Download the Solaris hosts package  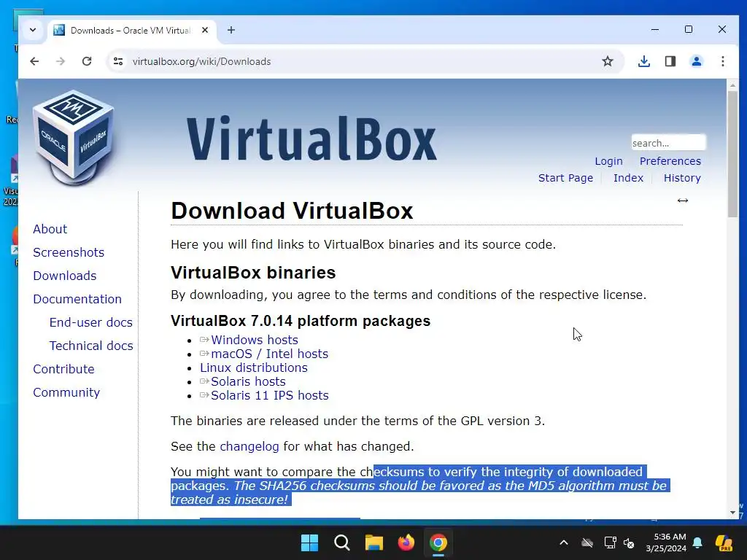point(248,381)
